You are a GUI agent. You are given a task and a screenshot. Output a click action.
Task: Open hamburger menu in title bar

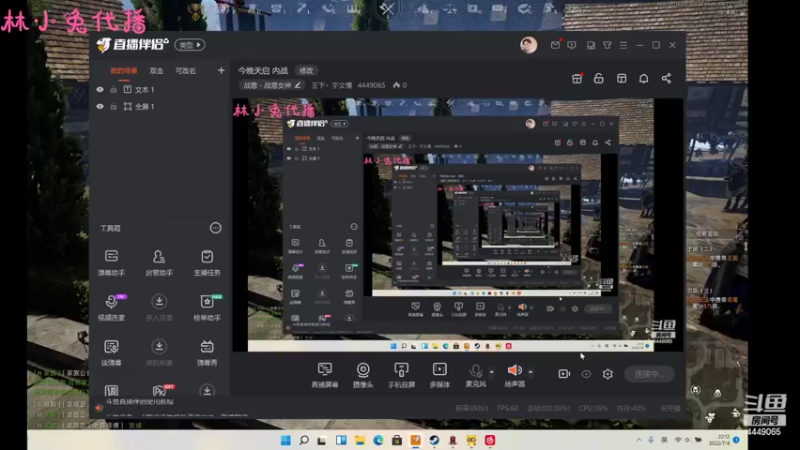pos(623,45)
